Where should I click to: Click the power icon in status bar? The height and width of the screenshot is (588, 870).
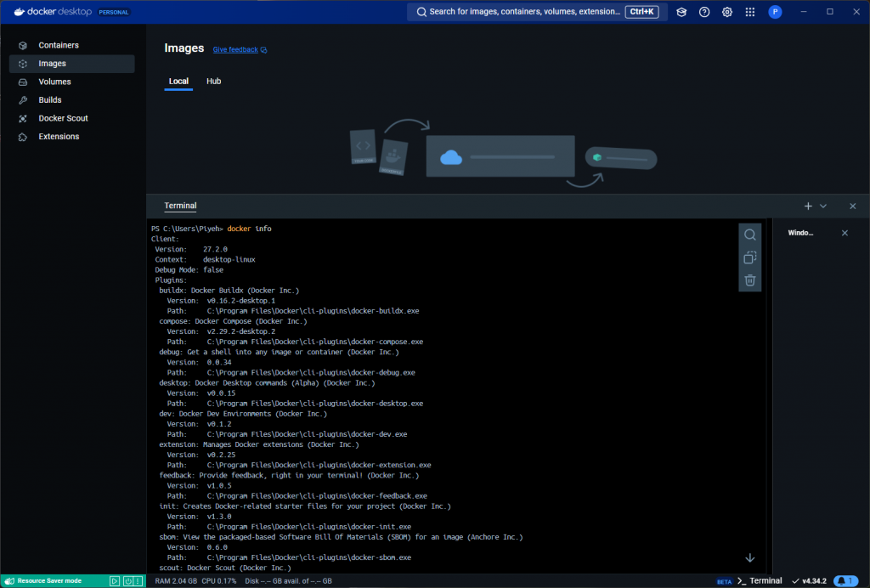[127, 581]
